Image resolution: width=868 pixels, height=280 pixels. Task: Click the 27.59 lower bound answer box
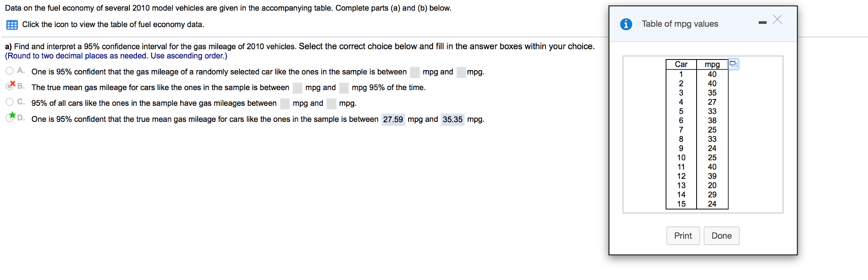[393, 119]
